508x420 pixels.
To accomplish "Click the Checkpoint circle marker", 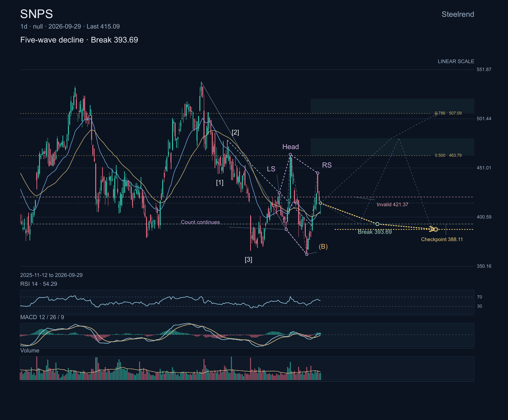I will point(436,229).
